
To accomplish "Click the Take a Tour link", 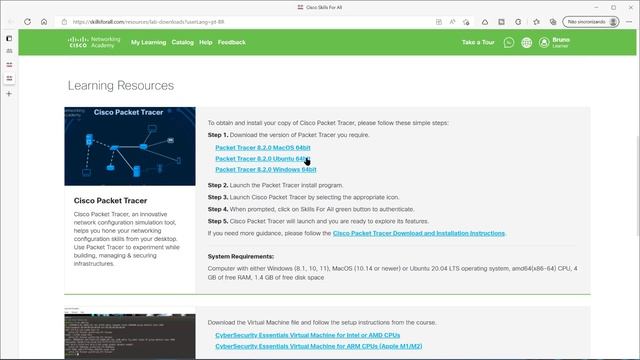I will 478,42.
